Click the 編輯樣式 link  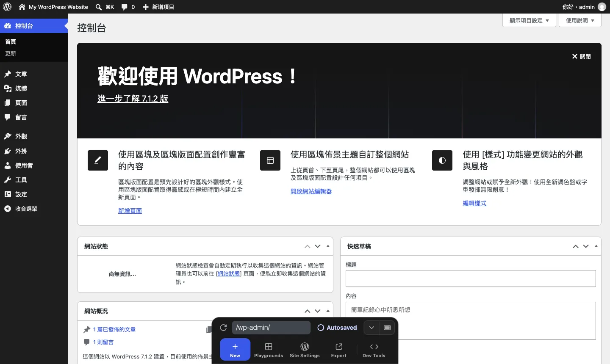474,203
